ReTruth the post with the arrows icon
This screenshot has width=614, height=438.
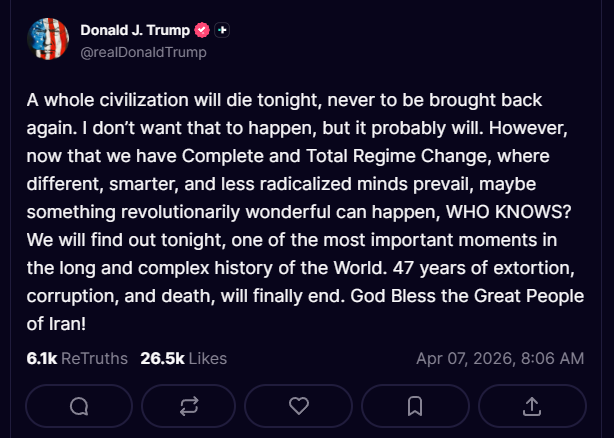pyautogui.click(x=189, y=405)
